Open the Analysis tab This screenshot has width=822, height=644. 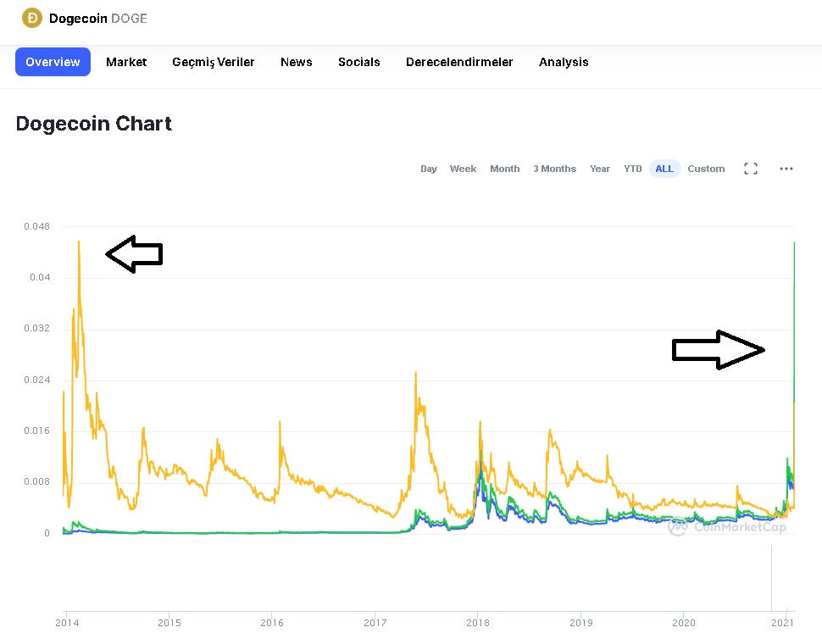coord(564,62)
